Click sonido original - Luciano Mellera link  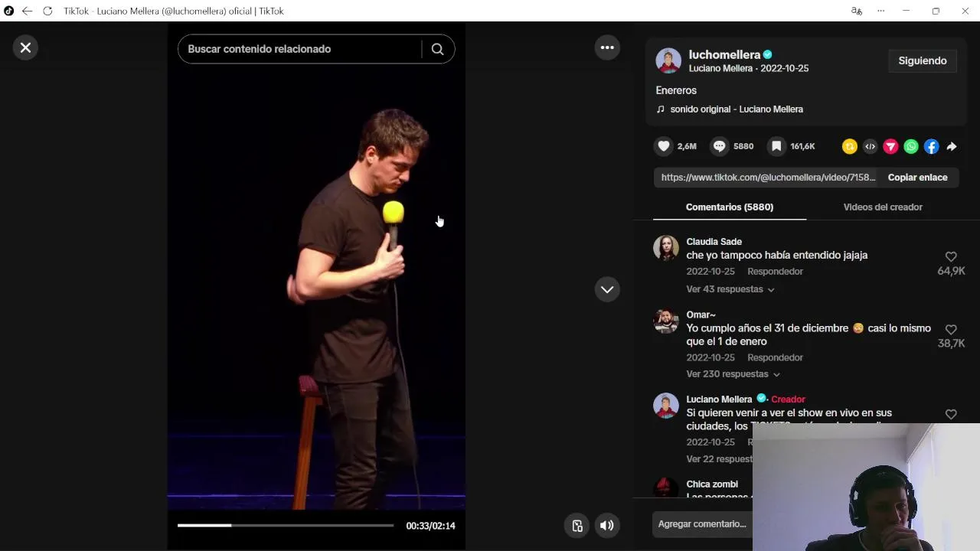pyautogui.click(x=736, y=109)
